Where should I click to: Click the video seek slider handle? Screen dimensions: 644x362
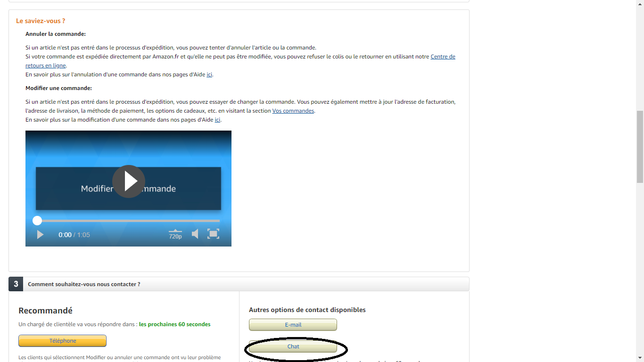(x=37, y=221)
